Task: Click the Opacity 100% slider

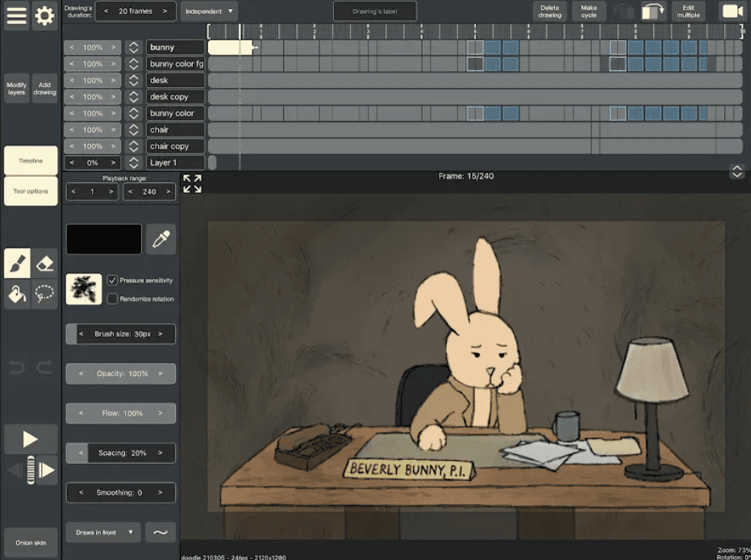Action: [x=121, y=374]
